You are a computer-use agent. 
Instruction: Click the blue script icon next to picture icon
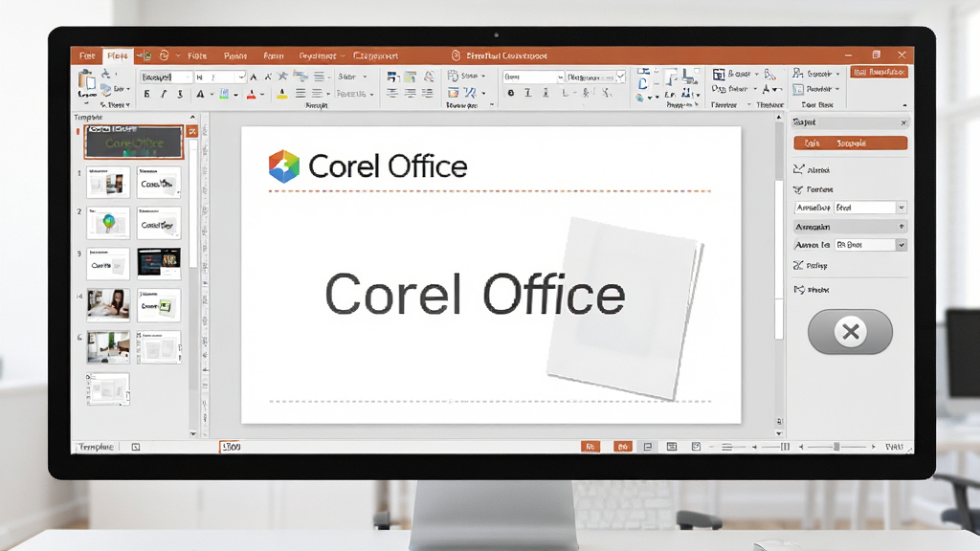tap(470, 93)
